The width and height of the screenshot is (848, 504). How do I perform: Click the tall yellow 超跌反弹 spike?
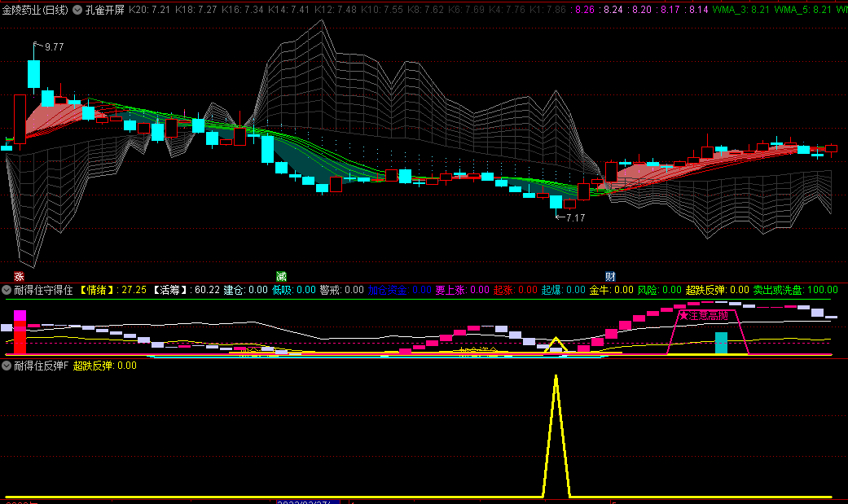pyautogui.click(x=556, y=436)
